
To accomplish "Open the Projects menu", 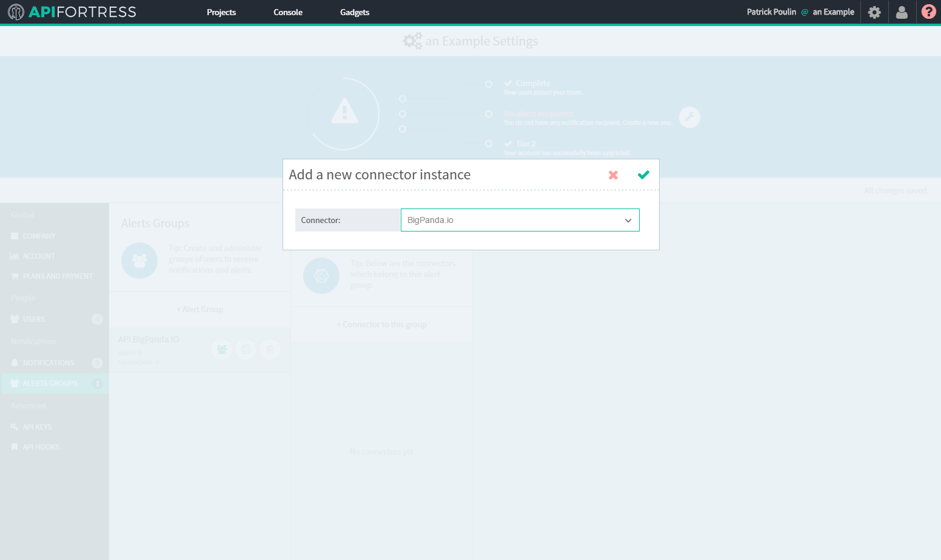I will (221, 12).
